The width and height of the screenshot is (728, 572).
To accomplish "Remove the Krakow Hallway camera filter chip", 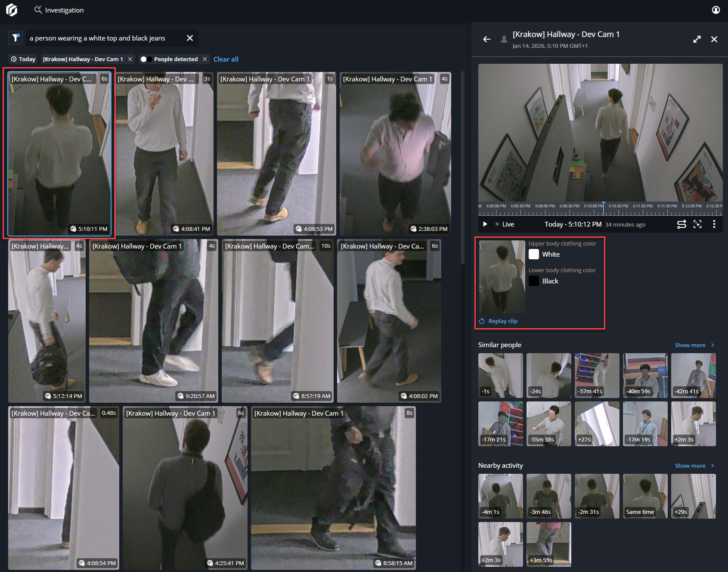I will (130, 59).
